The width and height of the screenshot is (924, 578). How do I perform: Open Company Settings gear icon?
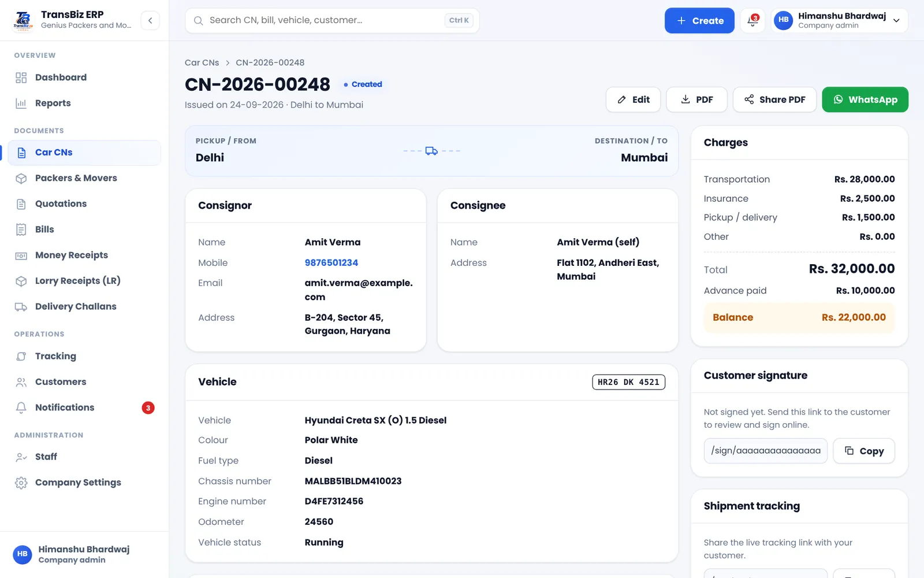coord(21,483)
